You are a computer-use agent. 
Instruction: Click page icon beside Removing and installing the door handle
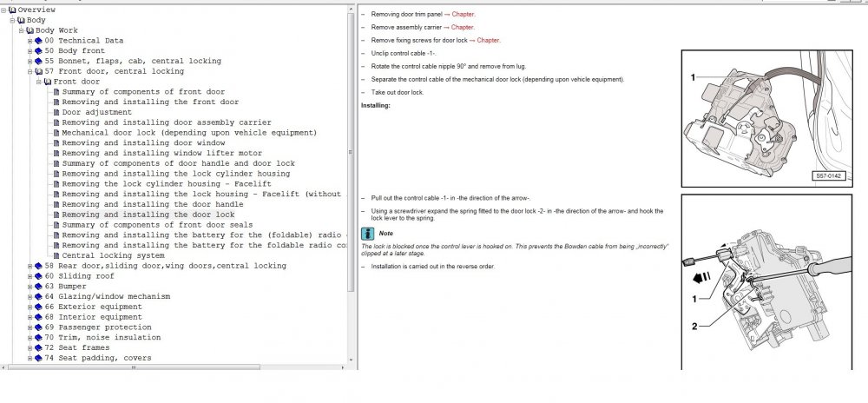(56, 205)
